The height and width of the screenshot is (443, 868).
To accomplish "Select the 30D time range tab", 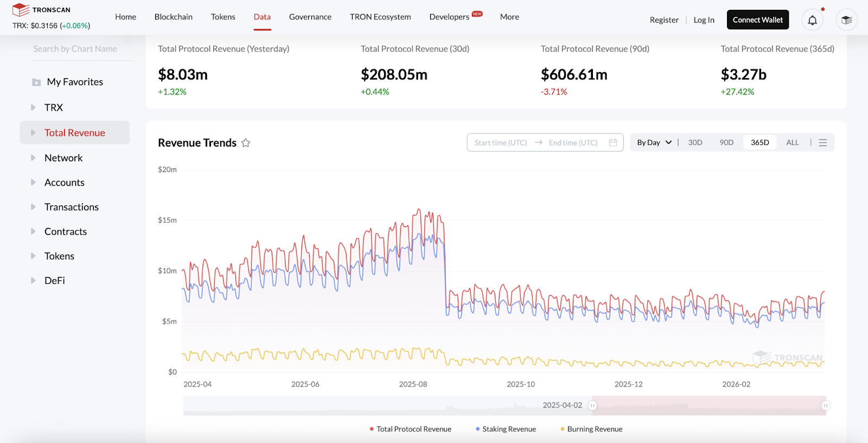I will coord(695,143).
